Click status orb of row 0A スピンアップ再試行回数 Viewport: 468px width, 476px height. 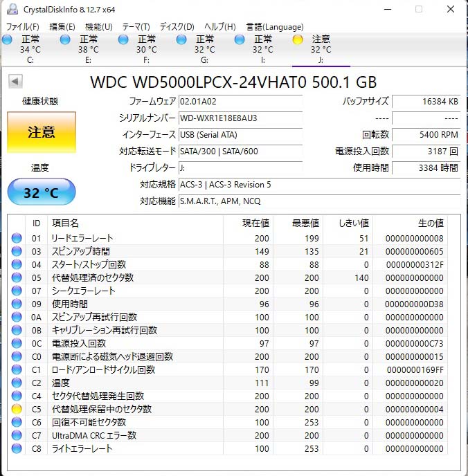[17, 317]
